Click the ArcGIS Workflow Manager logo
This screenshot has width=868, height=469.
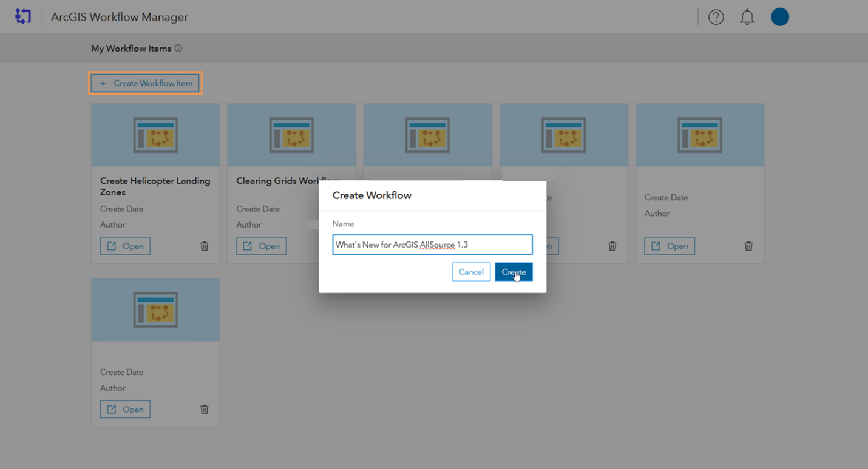pos(23,16)
